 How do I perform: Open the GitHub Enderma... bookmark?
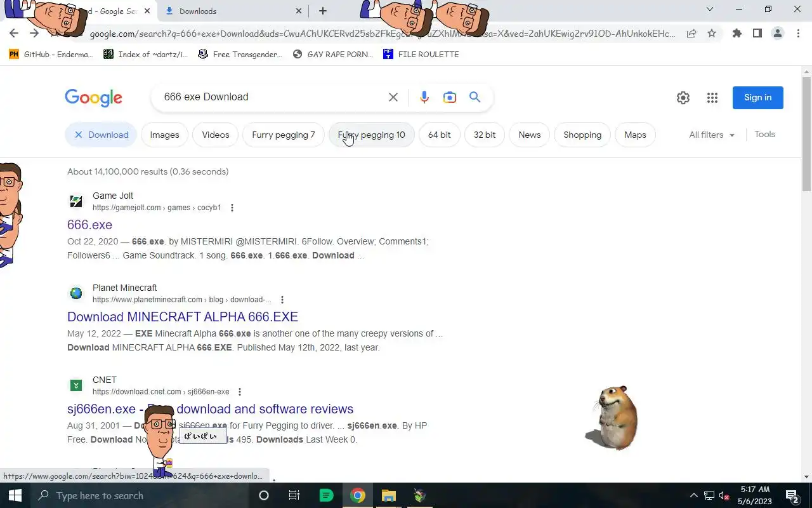click(x=51, y=55)
